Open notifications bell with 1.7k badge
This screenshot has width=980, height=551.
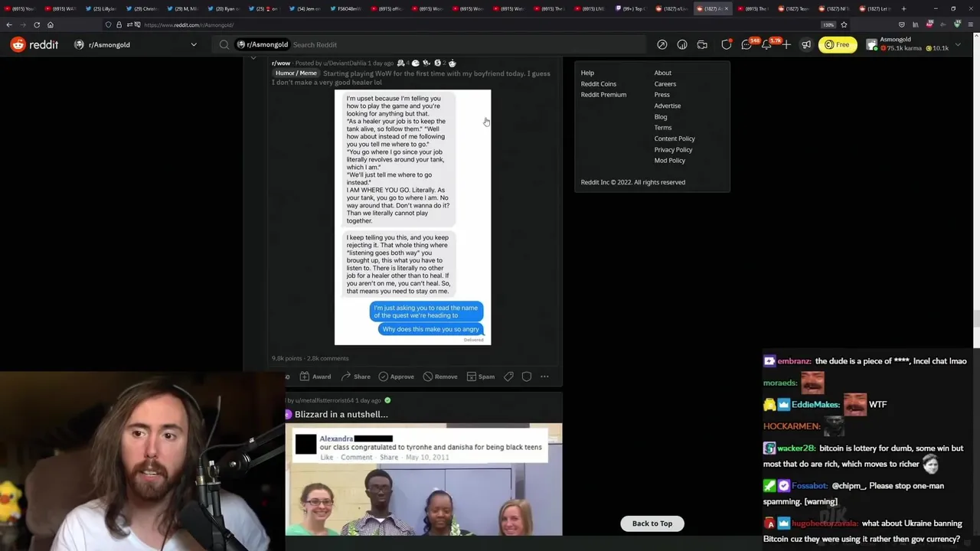click(x=767, y=44)
